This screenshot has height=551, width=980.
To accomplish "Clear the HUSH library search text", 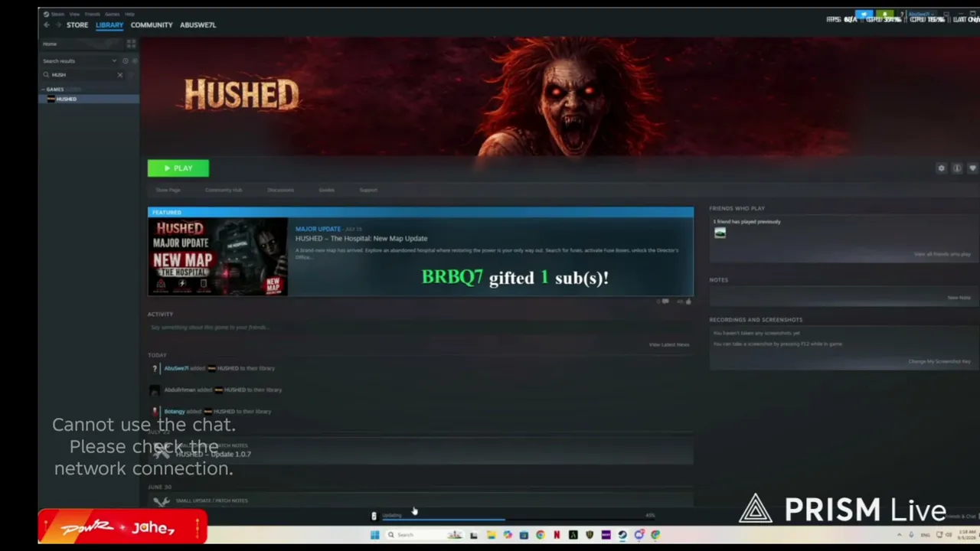I will click(119, 74).
